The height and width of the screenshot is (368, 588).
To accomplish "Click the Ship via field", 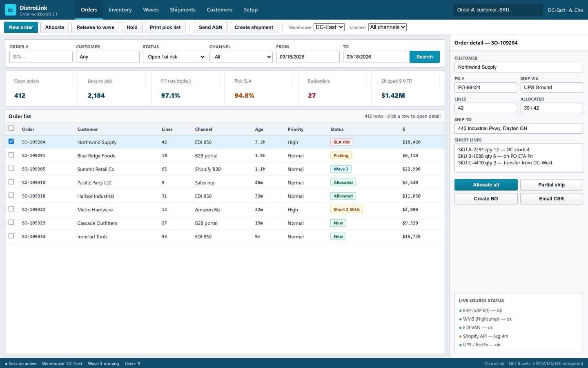I will [552, 88].
